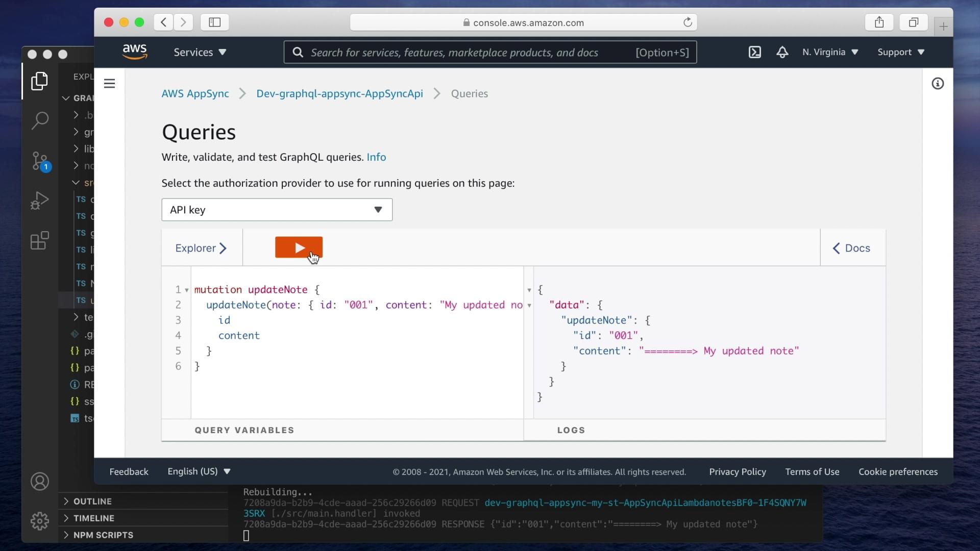Screen dimensions: 980x551
Task: Open the API key authorization dropdown
Action: pos(277,210)
